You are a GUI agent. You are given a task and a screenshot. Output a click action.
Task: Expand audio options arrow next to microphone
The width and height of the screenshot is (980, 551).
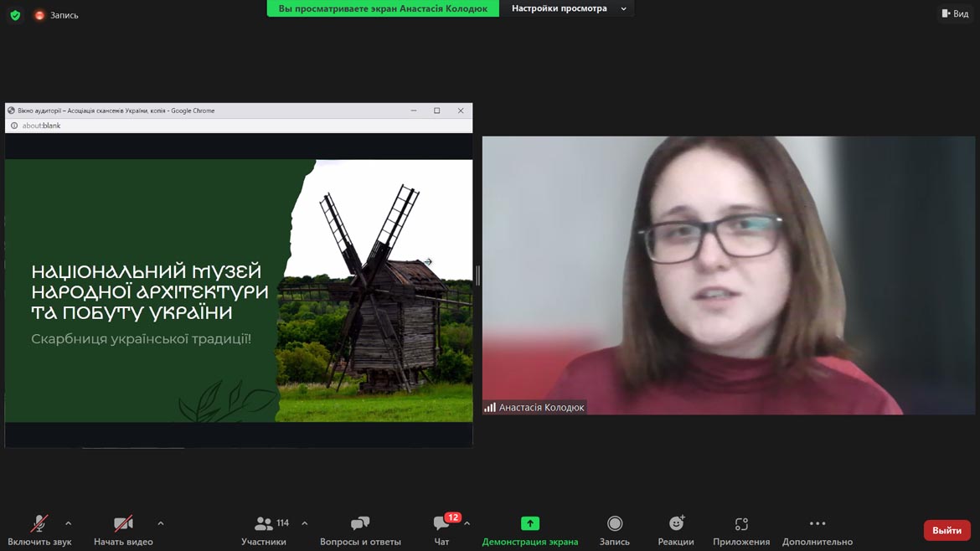tap(68, 523)
